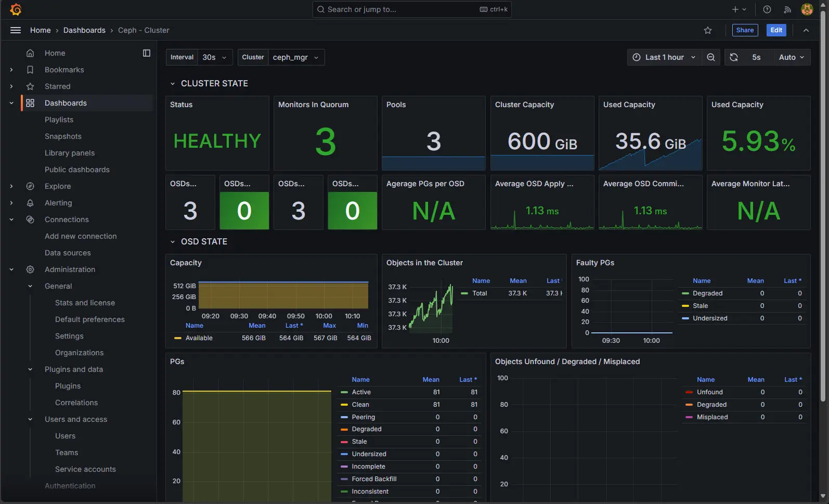Open the user profile avatar
The height and width of the screenshot is (504, 829).
(x=807, y=9)
